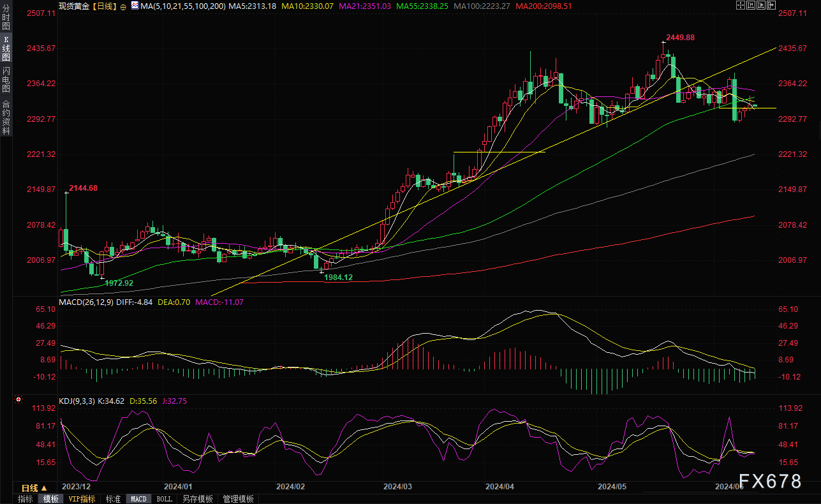821x504 pixels.
Task: Click the crosshair cursor icon at top right
Action: click(741, 5)
